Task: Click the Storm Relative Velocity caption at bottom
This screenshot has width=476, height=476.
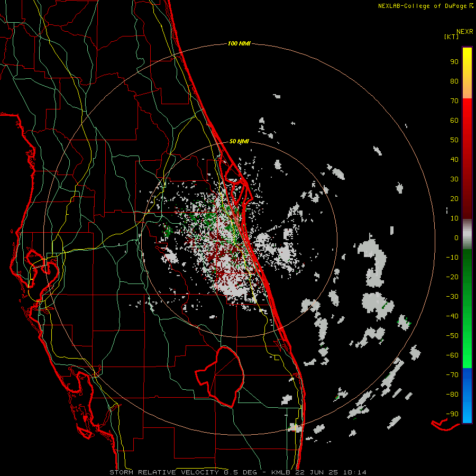Action: [x=238, y=472]
